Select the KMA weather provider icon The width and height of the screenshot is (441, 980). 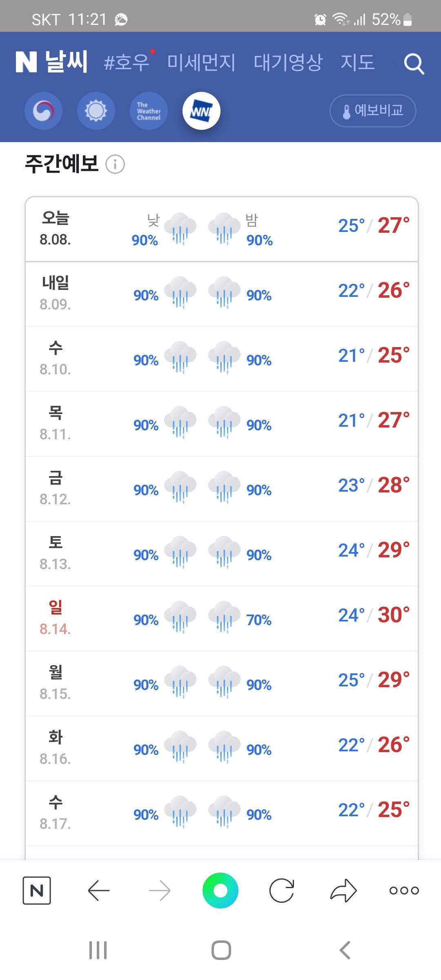(43, 111)
